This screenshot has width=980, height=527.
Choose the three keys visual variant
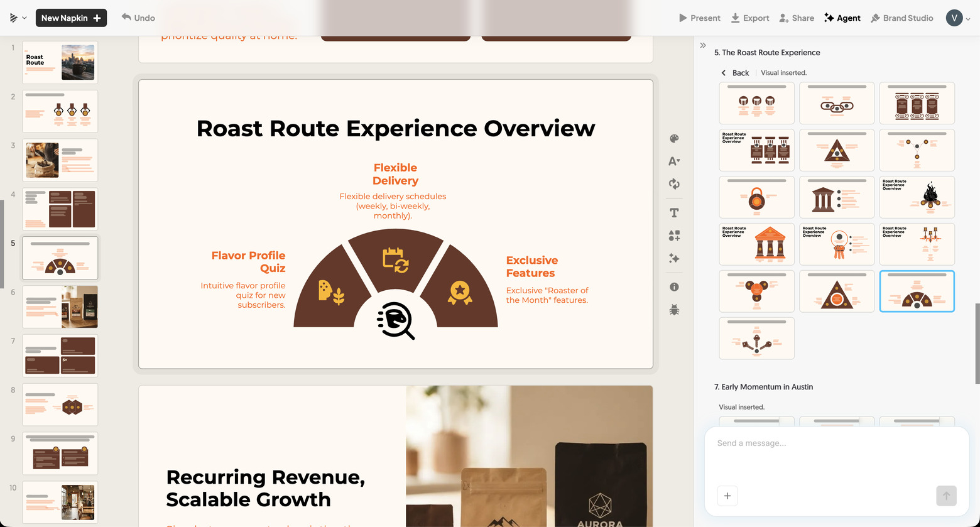click(x=756, y=339)
